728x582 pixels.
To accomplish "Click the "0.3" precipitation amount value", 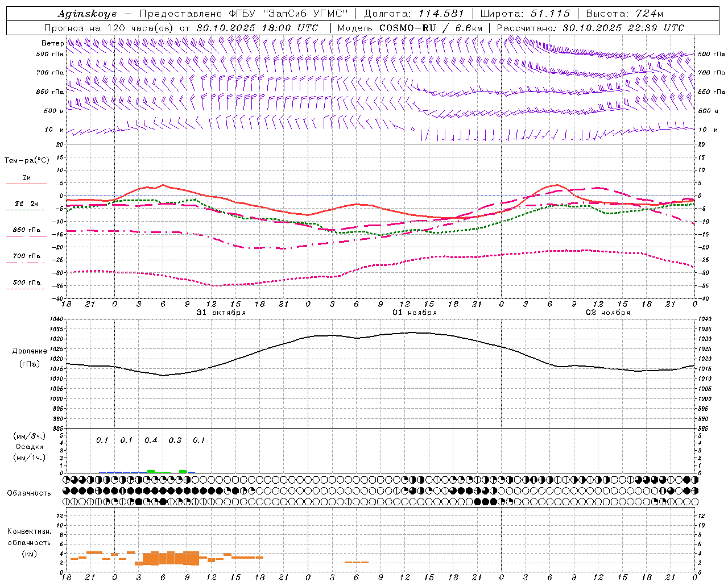I will click(175, 440).
